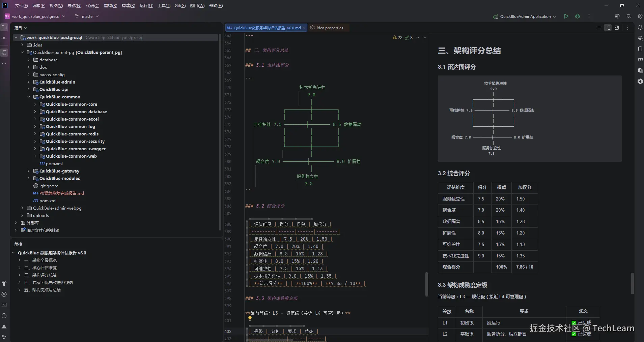The image size is (644, 342).
Task: Click the 22 warnings inspection indicator
Action: coord(397,37)
